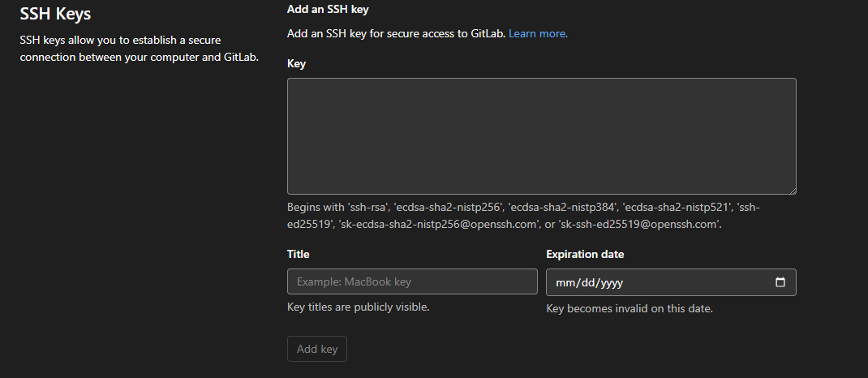
Task: Click the Key field label
Action: point(296,63)
